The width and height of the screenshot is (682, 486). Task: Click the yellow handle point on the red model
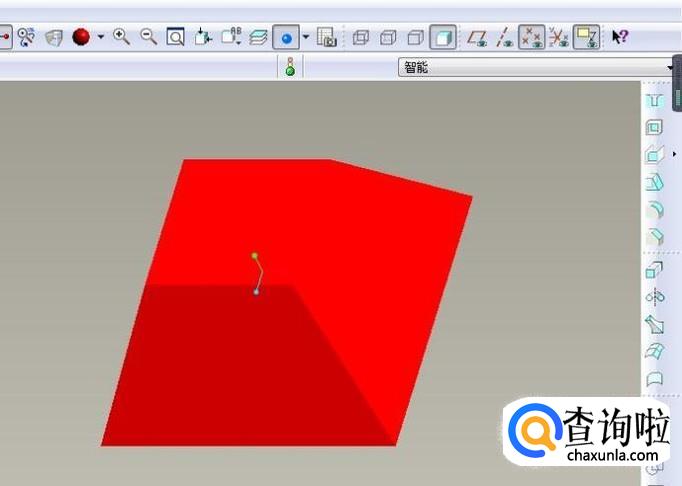[255, 256]
